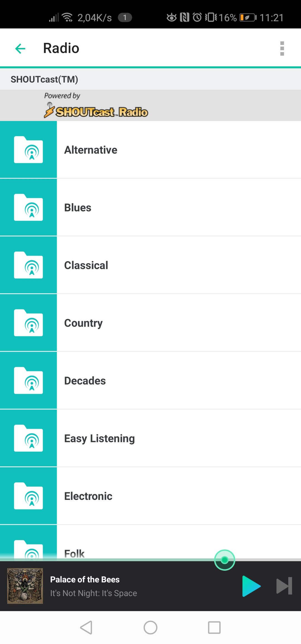This screenshot has width=301, height=644.
Task: Open the Folk genre
Action: click(151, 543)
